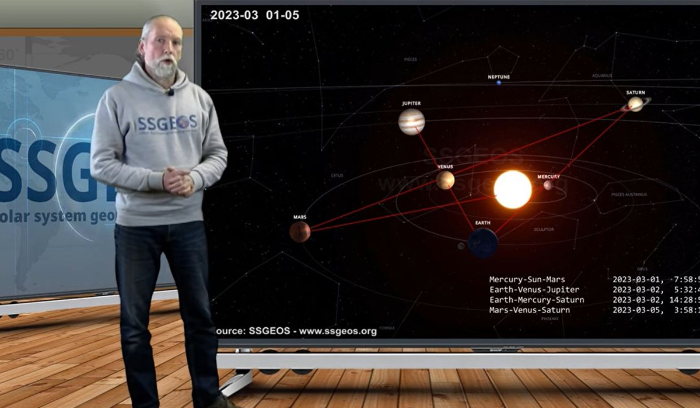Click the Earth planet icon
Image resolution: width=700 pixels, height=408 pixels.
pyautogui.click(x=483, y=242)
